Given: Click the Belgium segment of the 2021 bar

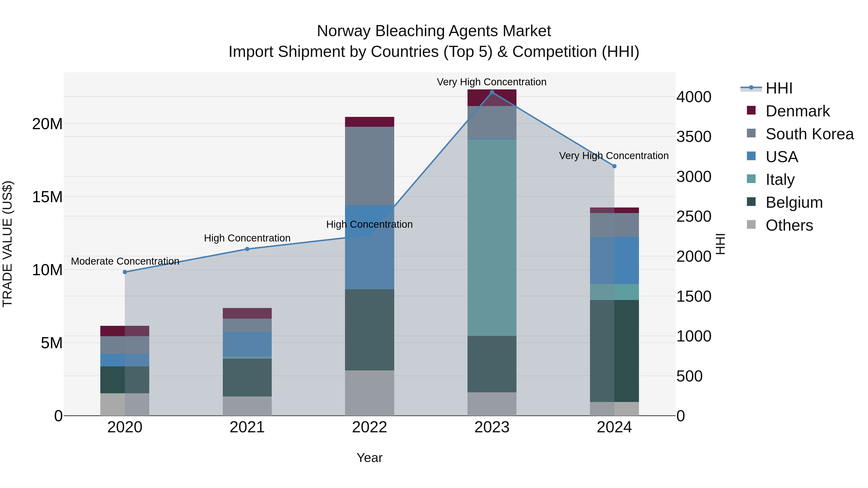Looking at the screenshot, I should pos(247,378).
